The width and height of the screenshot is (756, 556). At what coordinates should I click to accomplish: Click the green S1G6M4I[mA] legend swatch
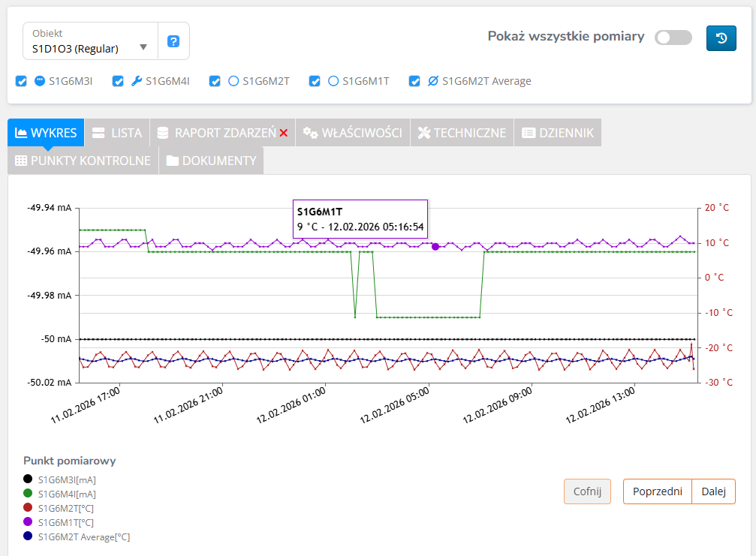[x=28, y=493]
